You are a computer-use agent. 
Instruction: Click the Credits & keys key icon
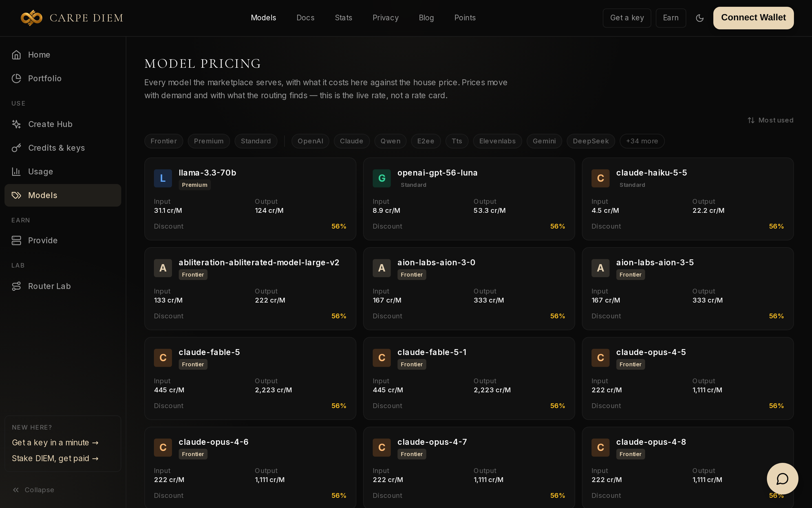[16, 148]
